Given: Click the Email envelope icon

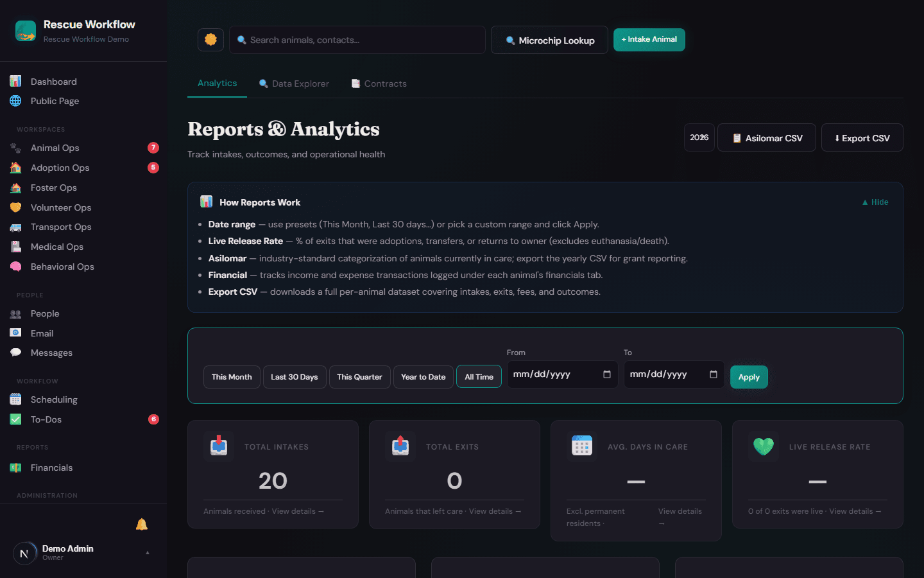Looking at the screenshot, I should point(15,333).
